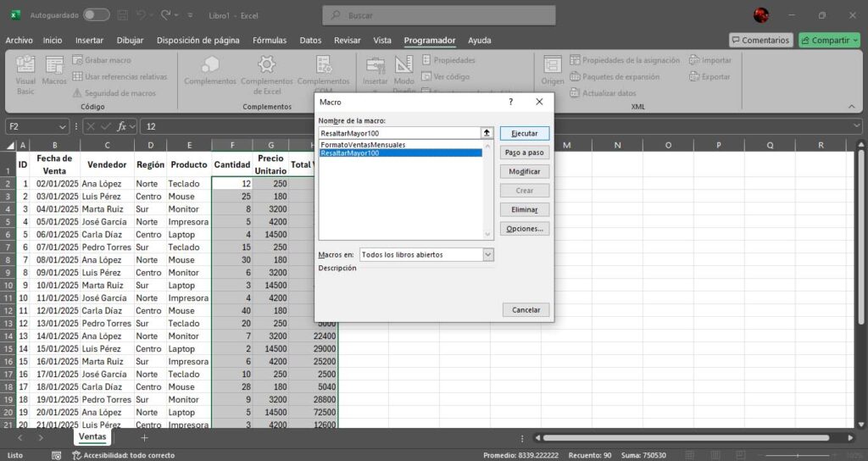The width and height of the screenshot is (868, 461).
Task: Click the scroll right arrow of the horizontal scrollbar
Action: 850,438
